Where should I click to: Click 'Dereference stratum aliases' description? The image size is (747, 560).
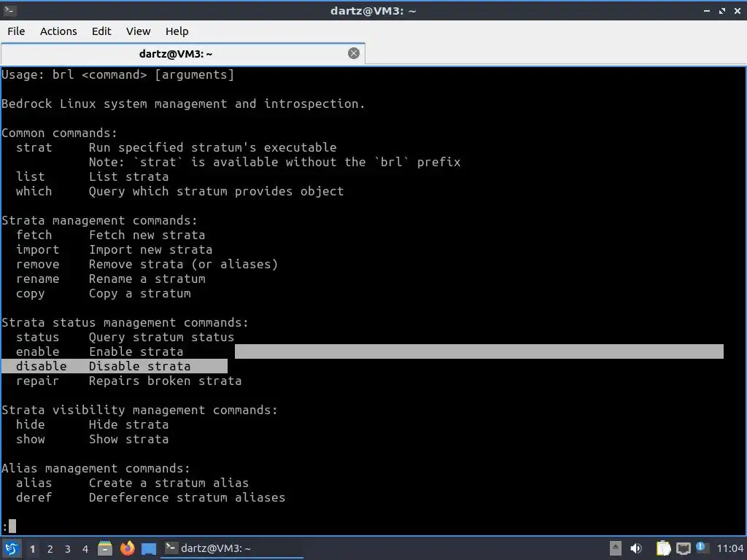click(x=187, y=497)
